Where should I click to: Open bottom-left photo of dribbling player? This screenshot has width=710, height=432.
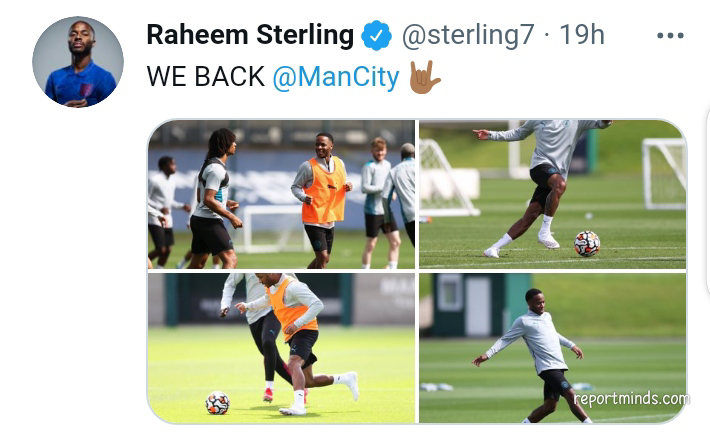tap(281, 348)
